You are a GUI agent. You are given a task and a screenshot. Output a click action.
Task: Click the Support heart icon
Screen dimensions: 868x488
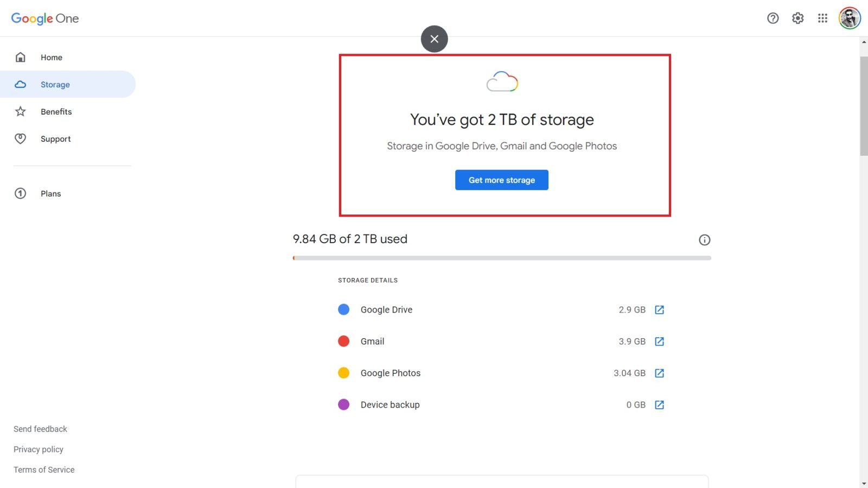(21, 138)
